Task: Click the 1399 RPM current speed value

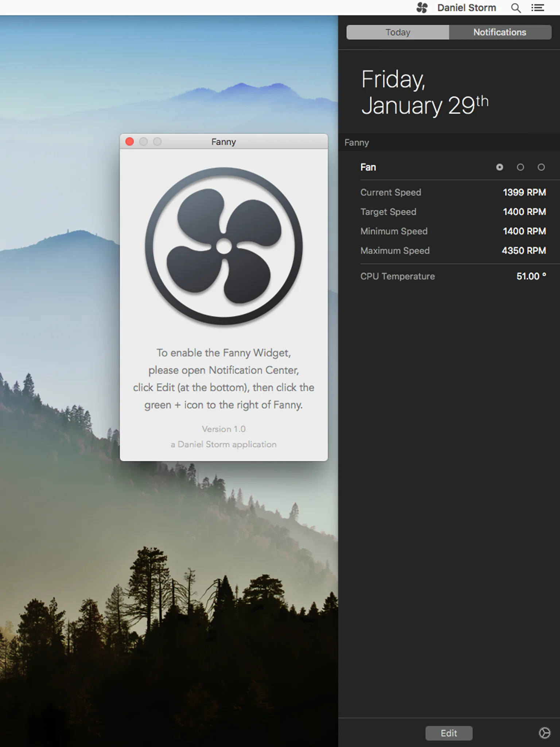Action: (x=524, y=192)
